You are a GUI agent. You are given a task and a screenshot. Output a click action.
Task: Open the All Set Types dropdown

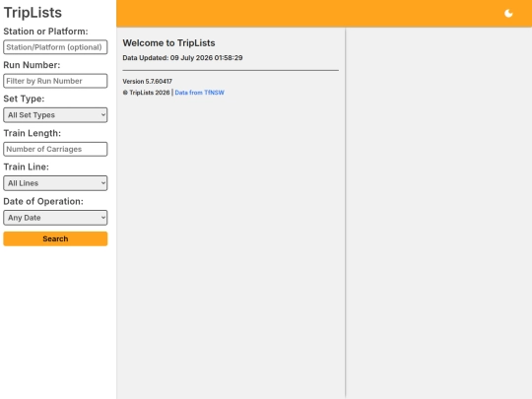click(55, 115)
